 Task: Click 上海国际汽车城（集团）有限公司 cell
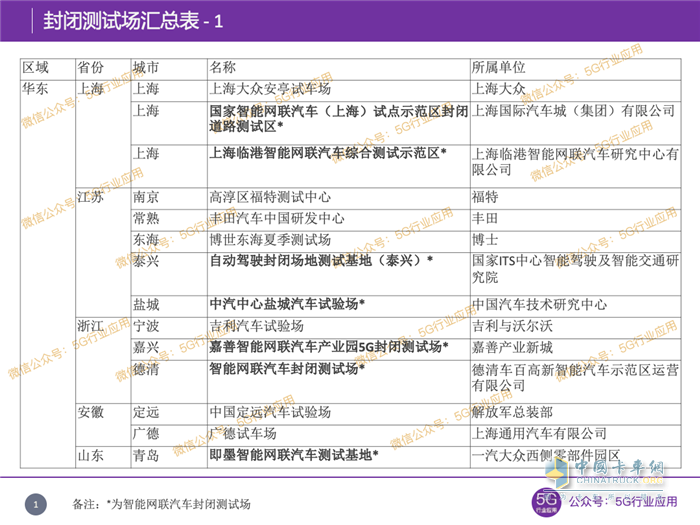pos(575,123)
